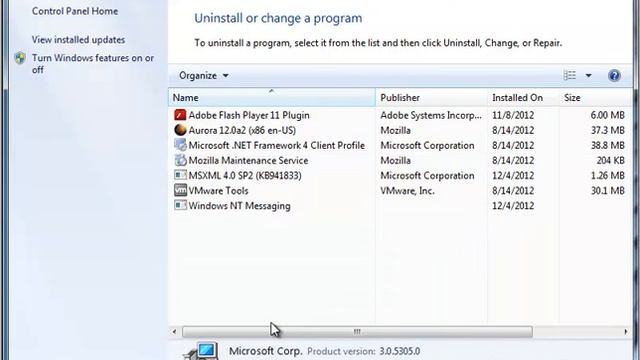Click Mozilla publisher in the Aurora row

point(395,130)
